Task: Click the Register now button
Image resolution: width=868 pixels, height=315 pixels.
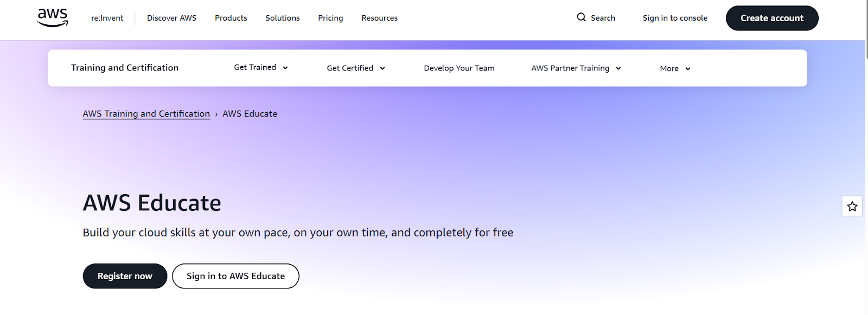Action: click(125, 276)
